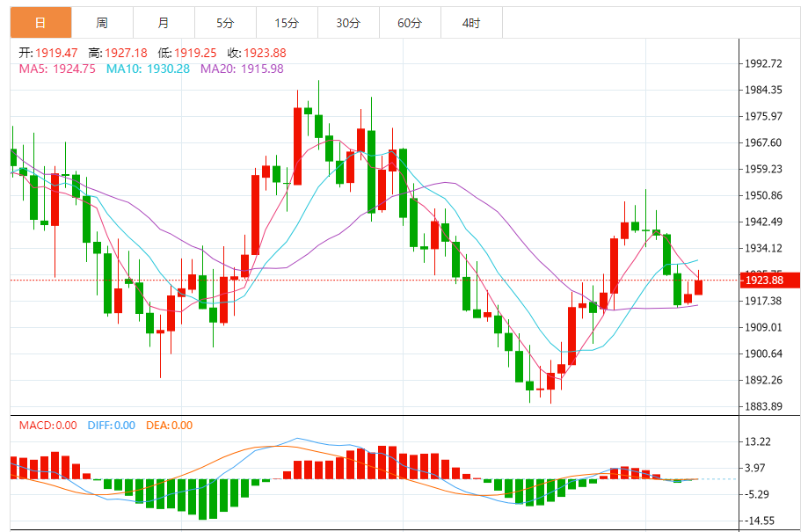Click the 1917.38 price axis label
808x532 pixels.
coord(763,301)
